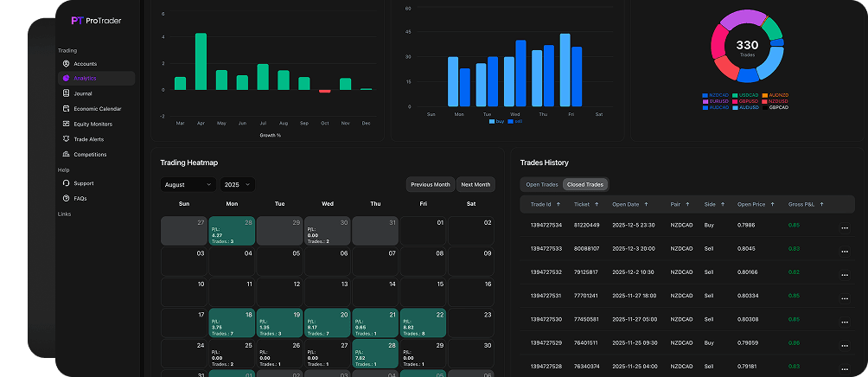Screen dimensions: 868x377
Task: Click the Previous Month button
Action: [431, 184]
